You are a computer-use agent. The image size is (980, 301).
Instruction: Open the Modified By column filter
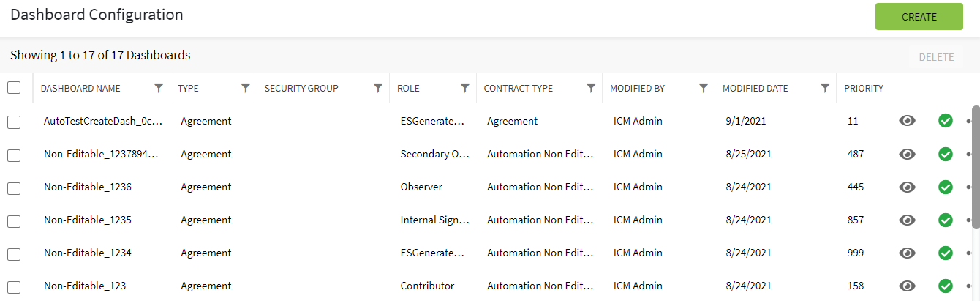pyautogui.click(x=703, y=88)
